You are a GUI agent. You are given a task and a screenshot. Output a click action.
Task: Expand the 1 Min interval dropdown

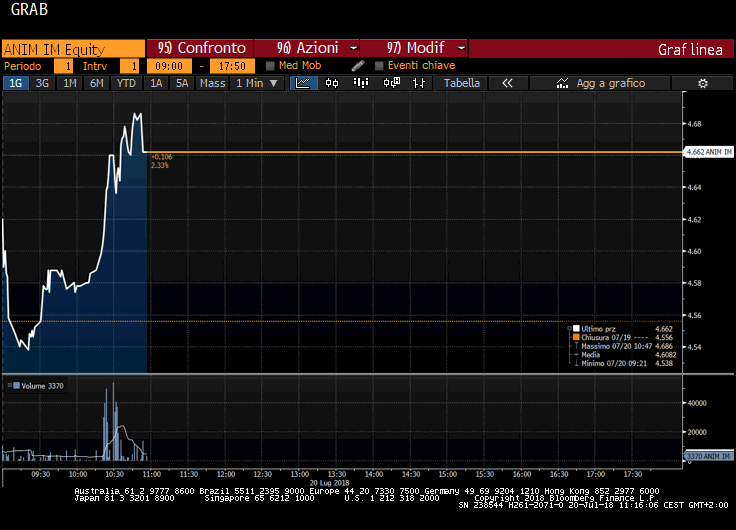[256, 83]
